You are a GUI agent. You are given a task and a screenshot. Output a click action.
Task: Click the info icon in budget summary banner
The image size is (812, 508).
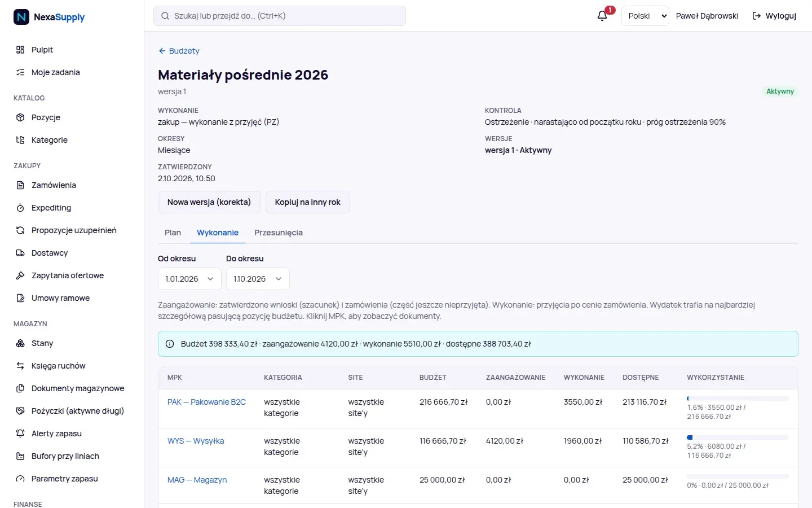coord(170,344)
